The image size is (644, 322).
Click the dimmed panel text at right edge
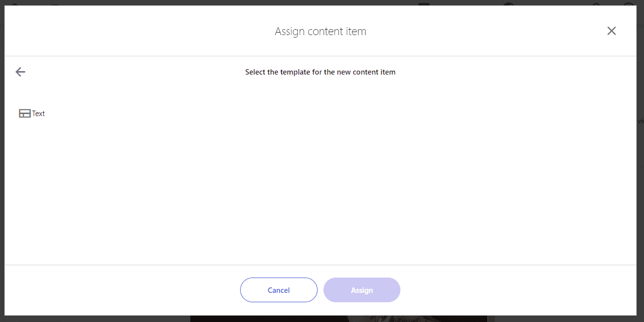click(641, 121)
